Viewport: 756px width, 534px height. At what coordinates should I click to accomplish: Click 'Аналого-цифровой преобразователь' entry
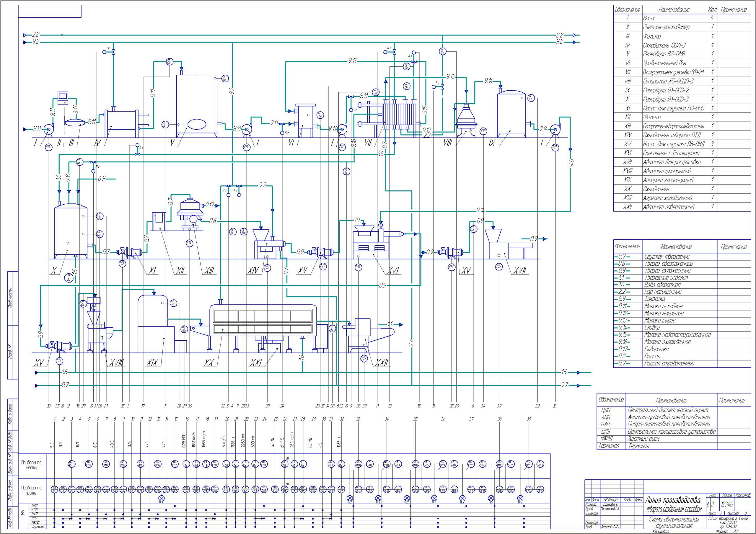pyautogui.click(x=669, y=417)
